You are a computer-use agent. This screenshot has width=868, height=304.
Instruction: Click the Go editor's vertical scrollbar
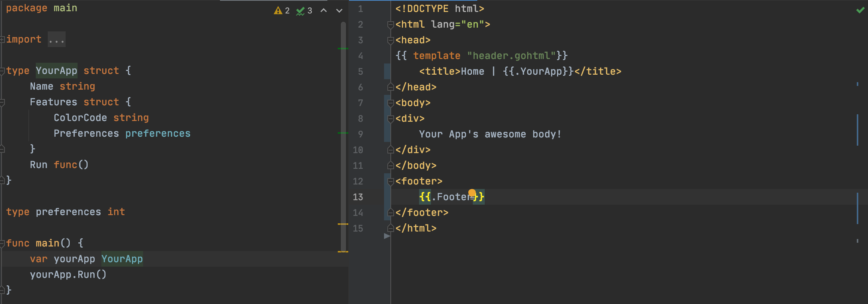343,134
